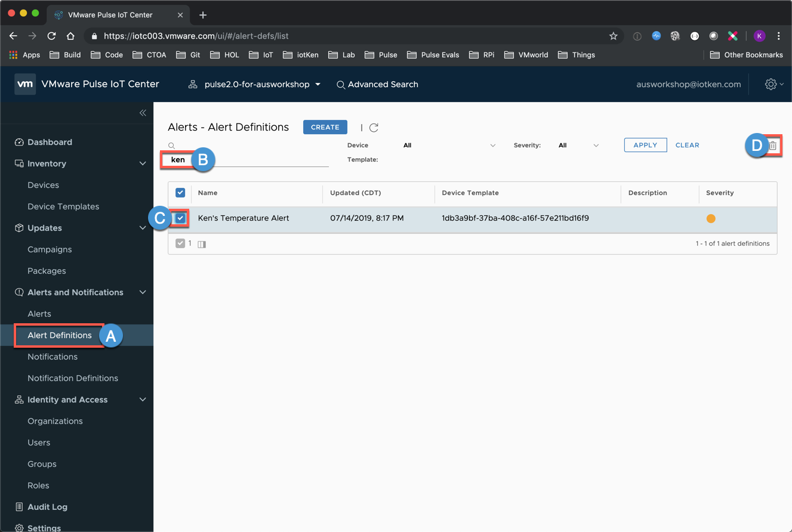This screenshot has width=792, height=532.
Task: Click the CREATE button
Action: (325, 127)
